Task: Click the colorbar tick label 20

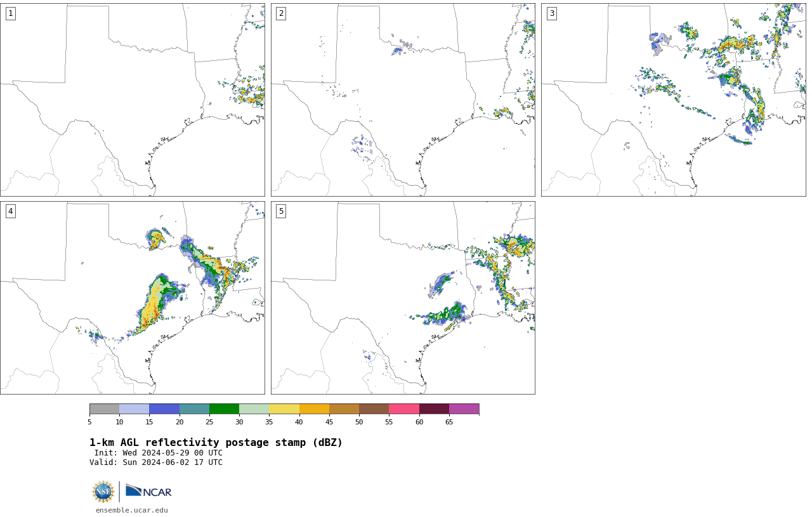Action: pyautogui.click(x=180, y=422)
